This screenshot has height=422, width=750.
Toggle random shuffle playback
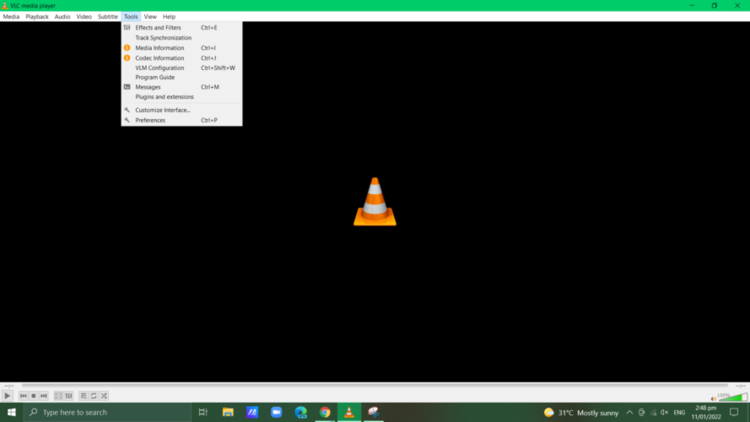point(104,396)
